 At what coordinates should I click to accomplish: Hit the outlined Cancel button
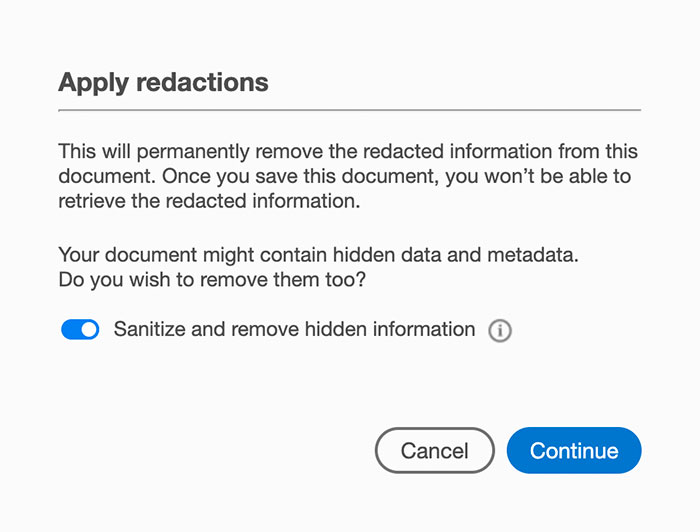pos(434,450)
